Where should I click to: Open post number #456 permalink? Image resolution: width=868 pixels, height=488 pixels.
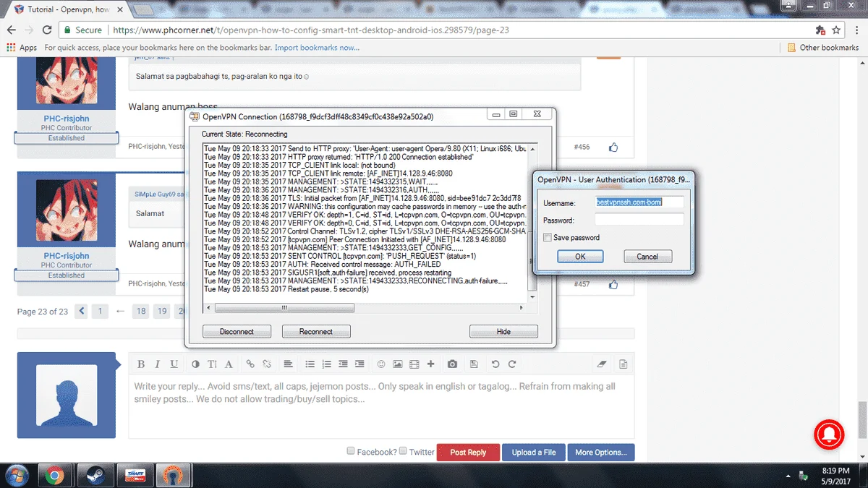[582, 147]
